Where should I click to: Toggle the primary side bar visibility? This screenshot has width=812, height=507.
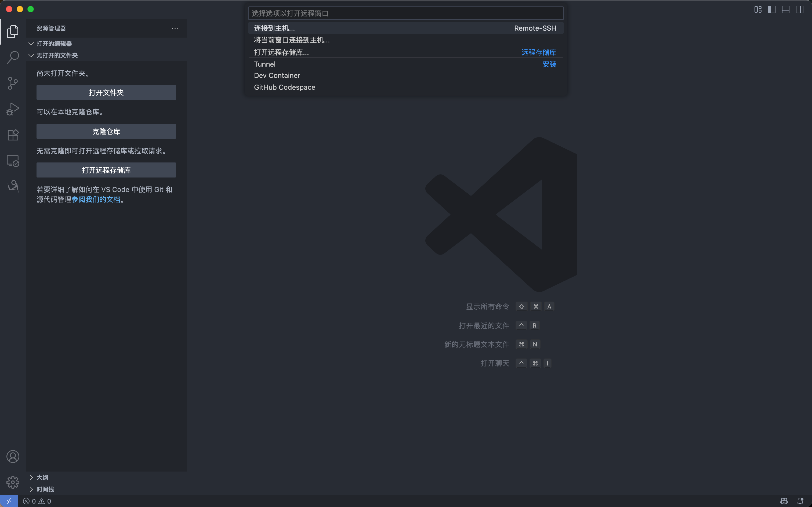pyautogui.click(x=771, y=9)
